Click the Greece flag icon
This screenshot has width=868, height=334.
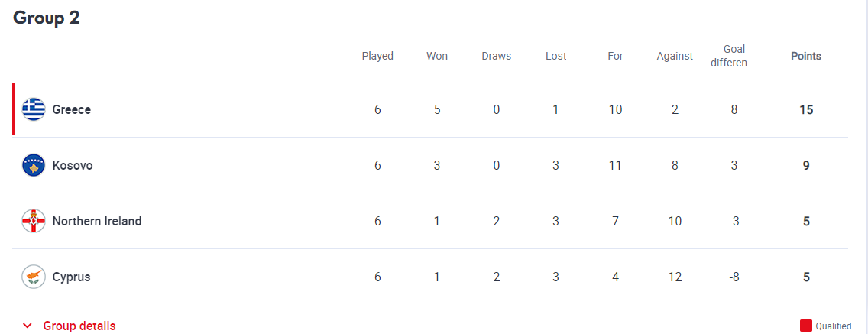click(x=33, y=109)
